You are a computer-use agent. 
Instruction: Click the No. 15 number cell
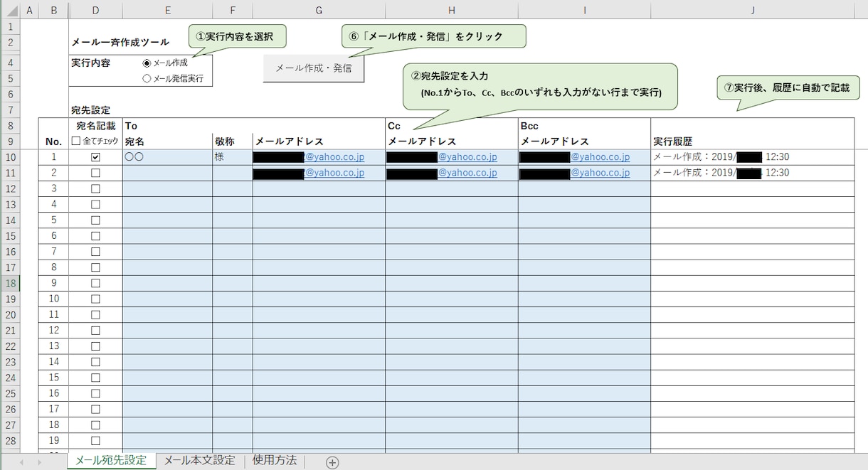click(54, 378)
